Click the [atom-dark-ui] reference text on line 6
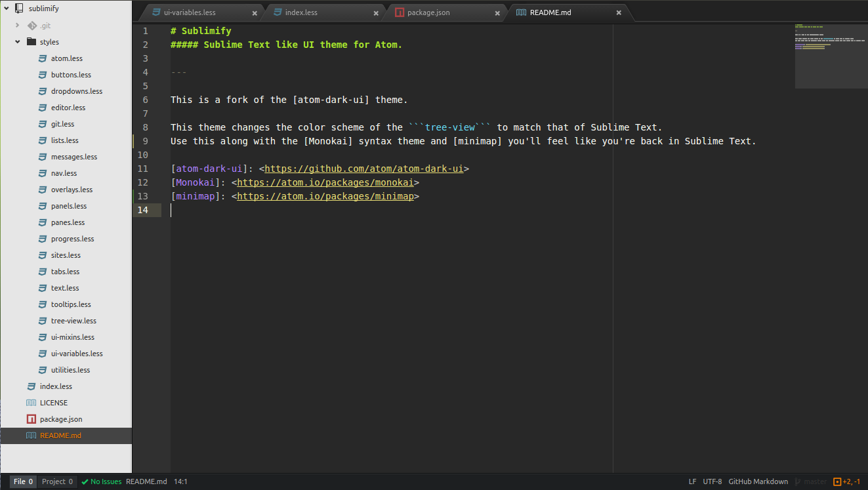Viewport: 868px width, 490px height. pyautogui.click(x=331, y=100)
